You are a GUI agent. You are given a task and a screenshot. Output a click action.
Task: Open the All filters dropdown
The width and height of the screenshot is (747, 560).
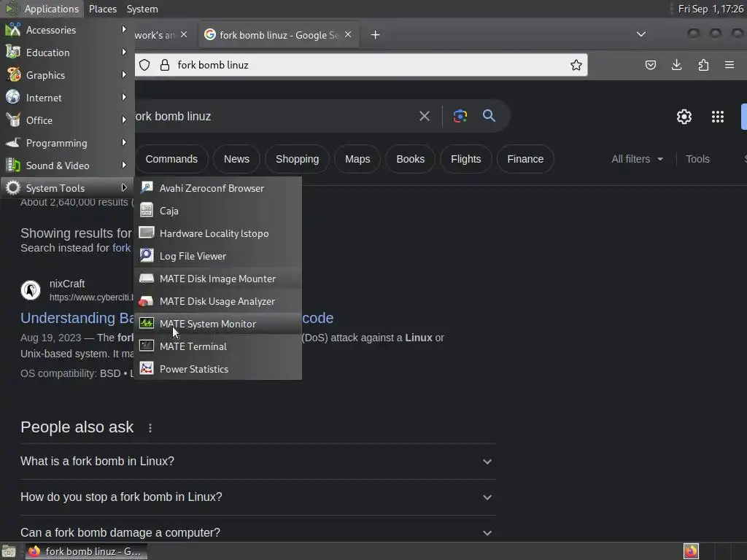[638, 159]
